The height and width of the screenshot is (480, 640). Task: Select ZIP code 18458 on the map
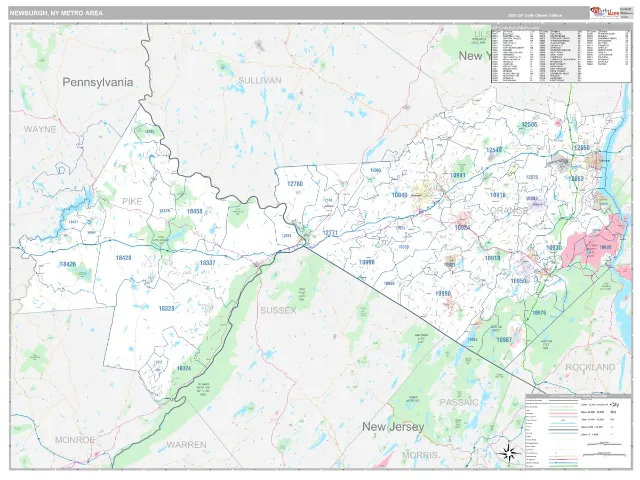[194, 211]
